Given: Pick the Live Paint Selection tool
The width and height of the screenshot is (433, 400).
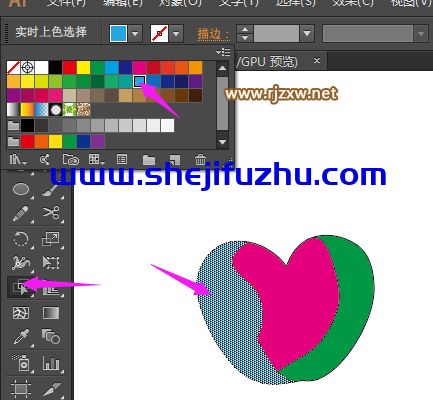Looking at the screenshot, I should (x=21, y=287).
